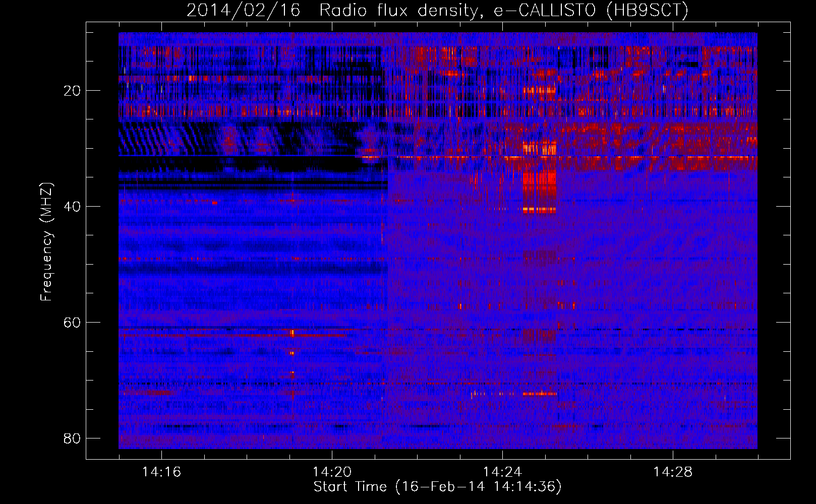
Task: Select the 'Frequency (MHZ)' y-axis label
Action: click(x=46, y=242)
